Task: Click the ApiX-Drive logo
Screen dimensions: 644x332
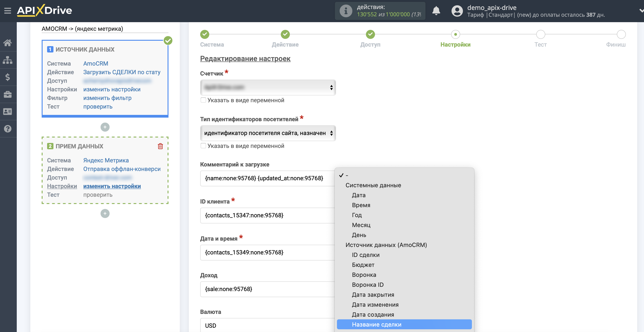Action: coord(45,10)
